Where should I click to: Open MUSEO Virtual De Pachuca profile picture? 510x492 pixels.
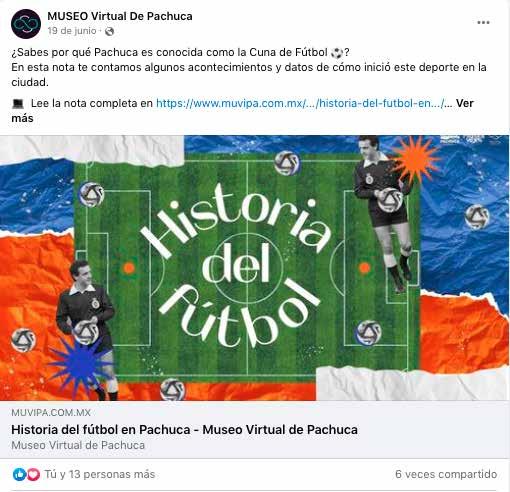(26, 24)
